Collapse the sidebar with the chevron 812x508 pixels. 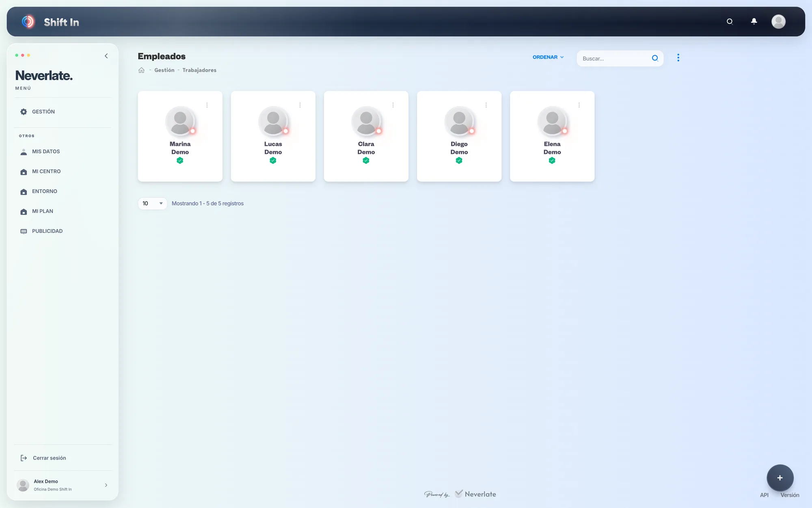point(106,56)
